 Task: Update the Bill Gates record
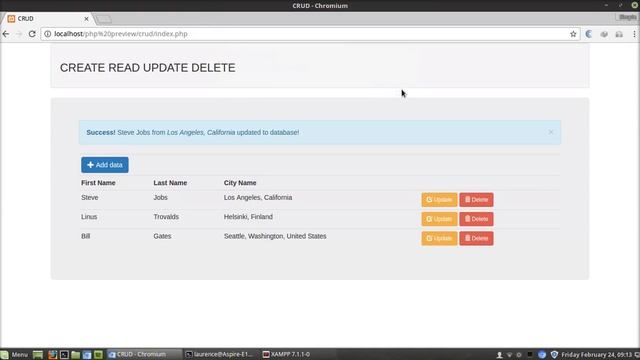click(x=439, y=238)
